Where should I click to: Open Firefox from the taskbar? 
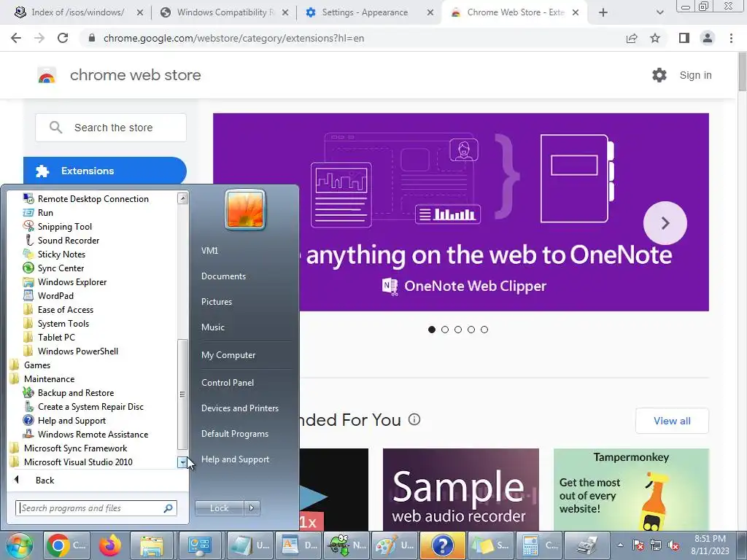coord(110,545)
